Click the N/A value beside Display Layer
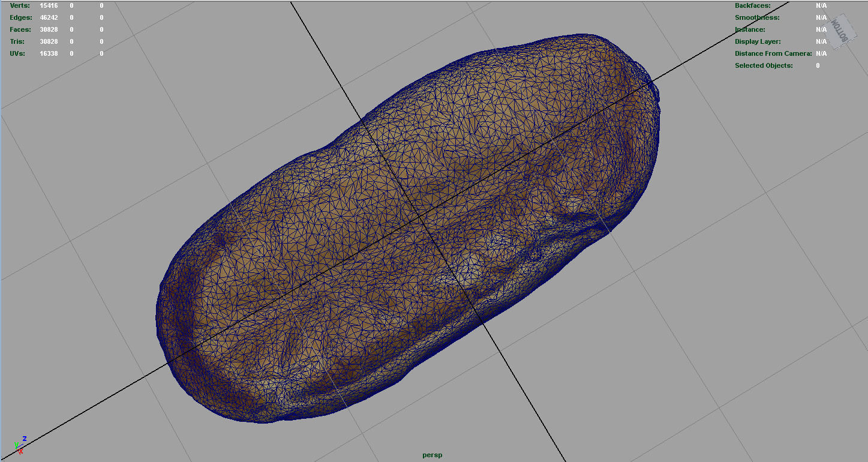This screenshot has width=868, height=462. coord(821,41)
